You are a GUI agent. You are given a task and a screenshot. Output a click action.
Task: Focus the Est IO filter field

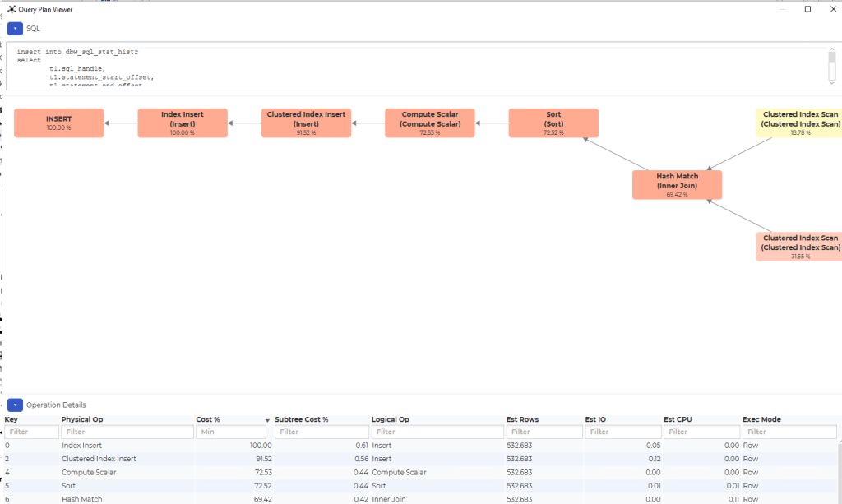(x=623, y=432)
